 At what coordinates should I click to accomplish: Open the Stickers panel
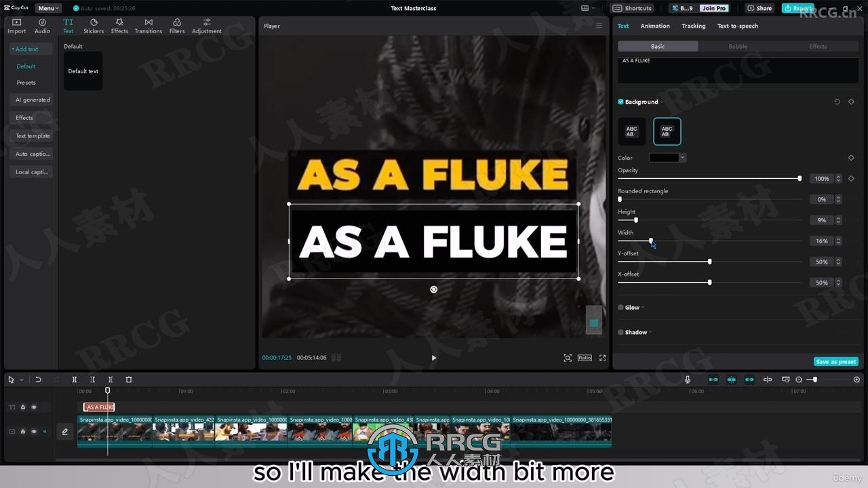pyautogui.click(x=94, y=26)
